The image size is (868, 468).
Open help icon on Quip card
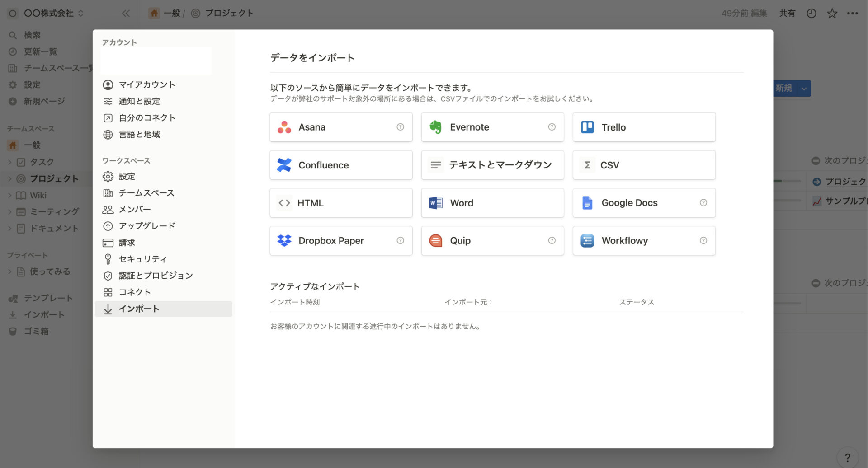[x=552, y=241]
